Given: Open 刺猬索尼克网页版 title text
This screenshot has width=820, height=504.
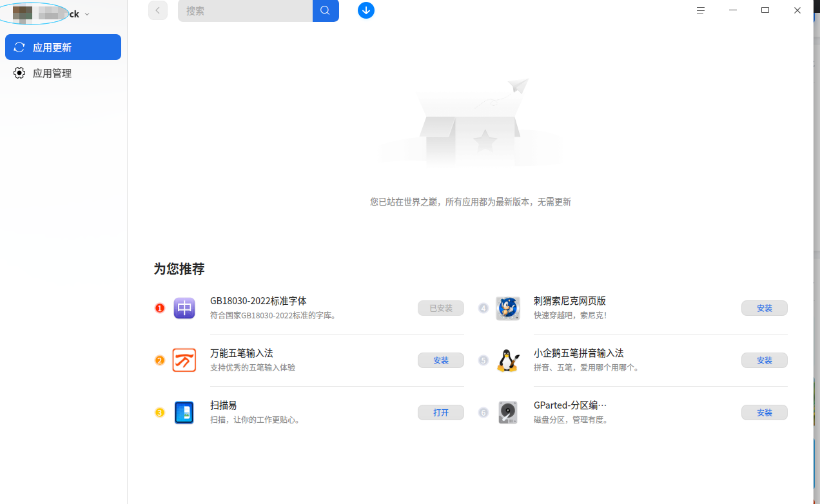Looking at the screenshot, I should point(570,301).
